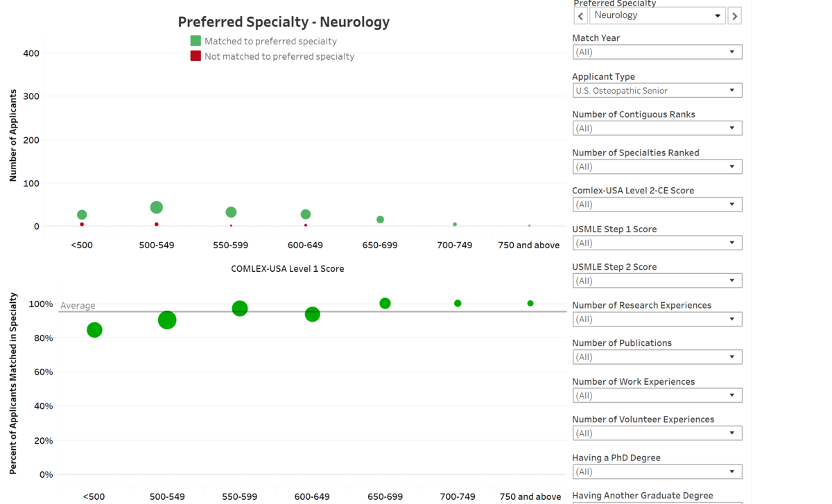832x504 pixels.
Task: Open the Neurology preferred specialty dropdown
Action: tap(657, 16)
